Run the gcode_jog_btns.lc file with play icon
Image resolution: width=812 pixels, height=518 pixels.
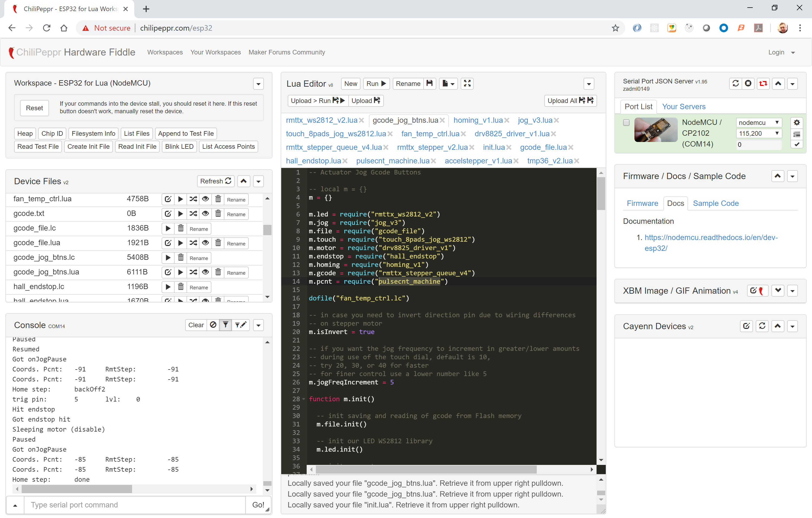click(168, 258)
